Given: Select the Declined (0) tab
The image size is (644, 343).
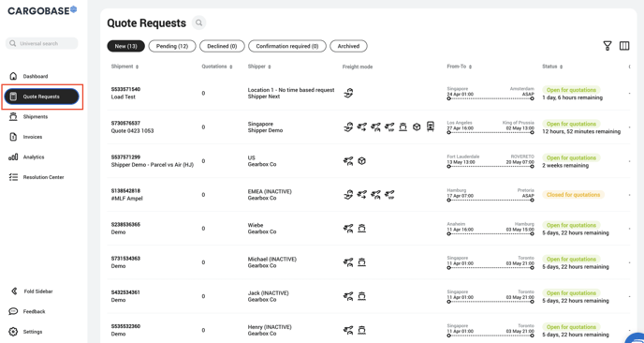Looking at the screenshot, I should (222, 46).
